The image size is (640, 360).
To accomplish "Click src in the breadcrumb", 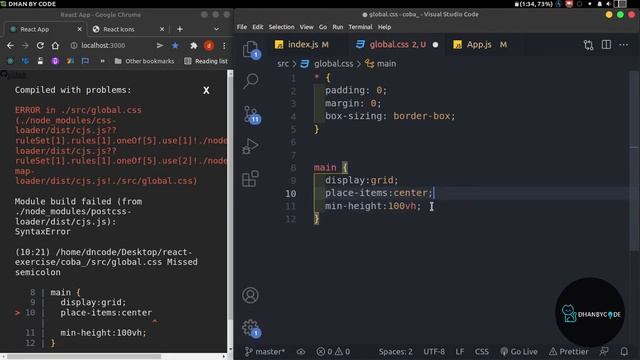I will (x=283, y=64).
